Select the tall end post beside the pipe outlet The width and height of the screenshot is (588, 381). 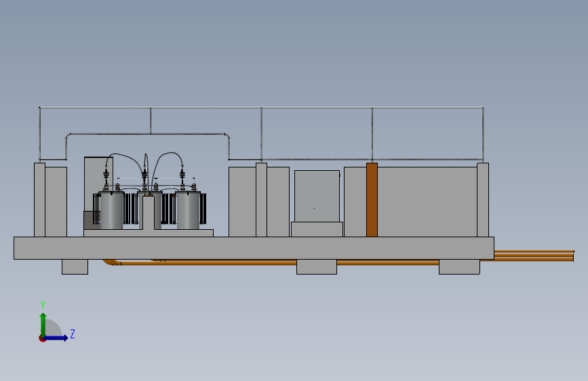coord(483,200)
